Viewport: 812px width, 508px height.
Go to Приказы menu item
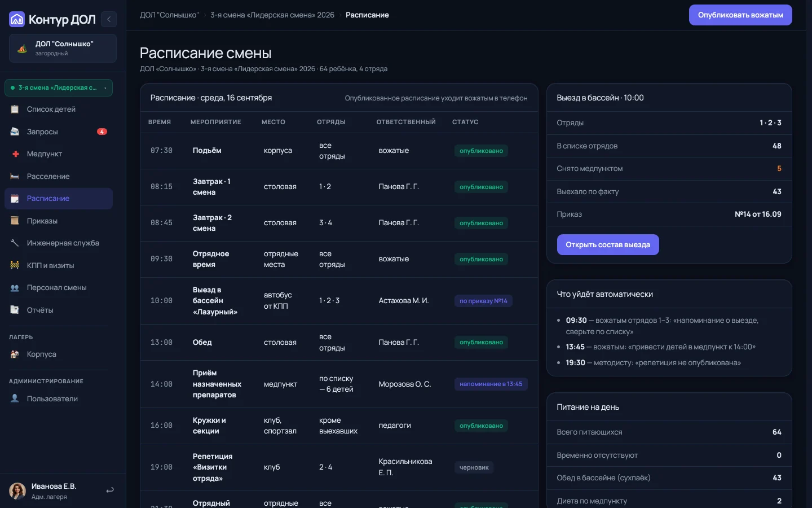pyautogui.click(x=59, y=221)
